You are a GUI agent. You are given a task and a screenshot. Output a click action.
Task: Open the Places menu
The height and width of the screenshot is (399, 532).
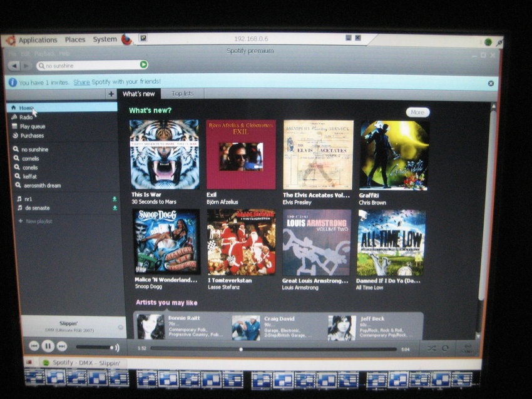[75, 39]
